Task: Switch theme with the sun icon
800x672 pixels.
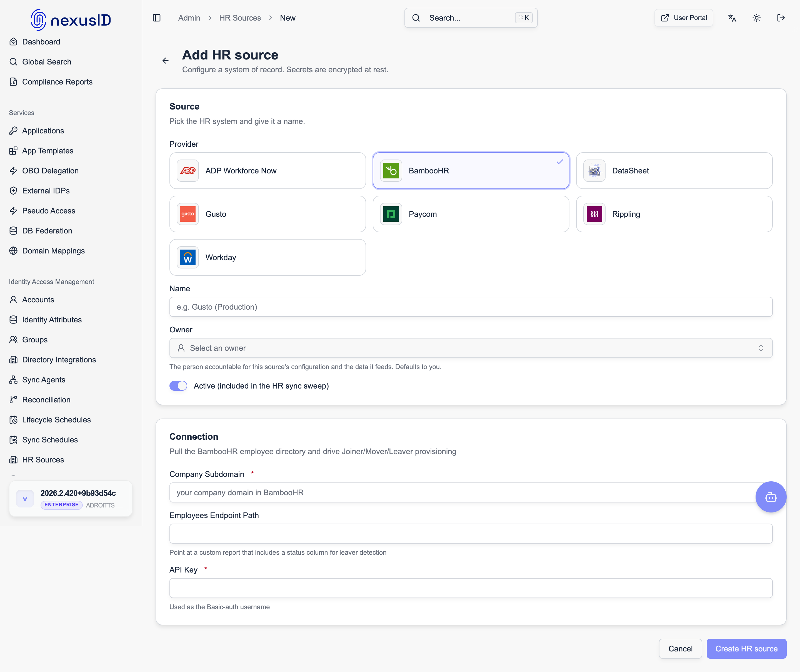Action: tap(757, 18)
